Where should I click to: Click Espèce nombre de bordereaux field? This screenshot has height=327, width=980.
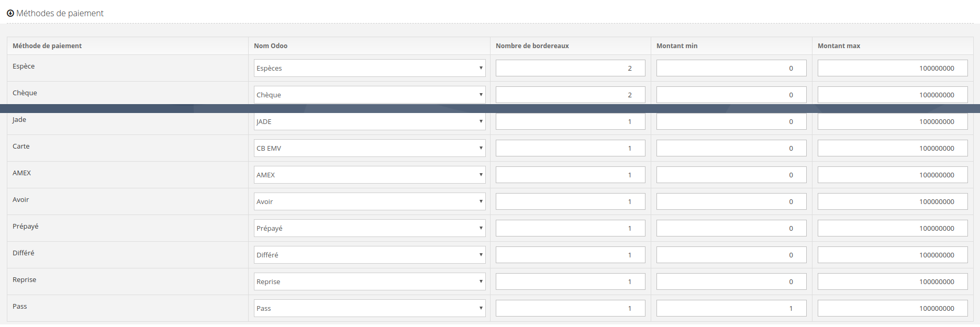click(570, 68)
